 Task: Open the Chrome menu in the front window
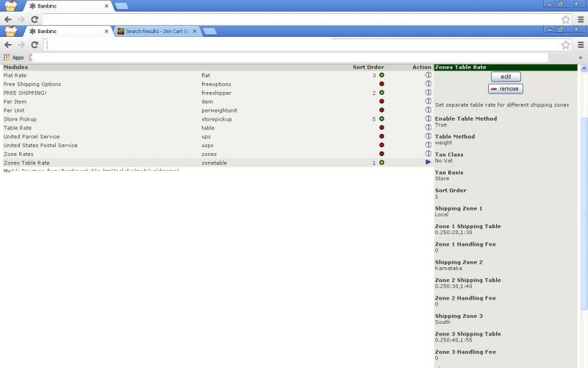coord(581,45)
